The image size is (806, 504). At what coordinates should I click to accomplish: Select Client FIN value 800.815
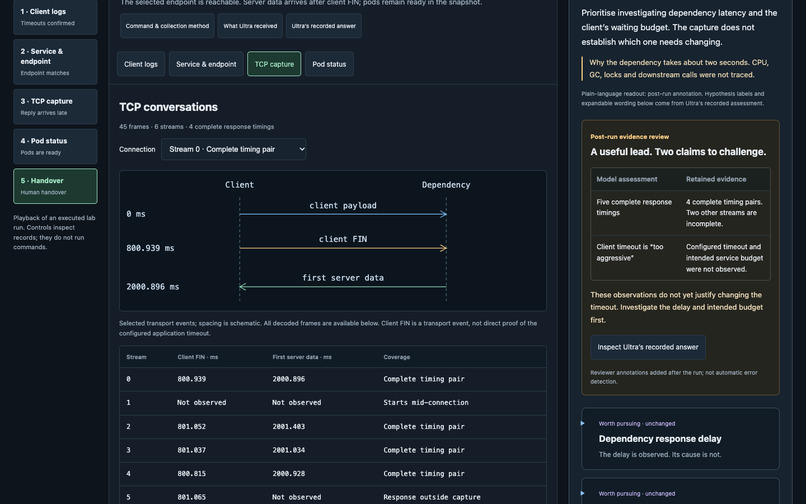(x=191, y=474)
